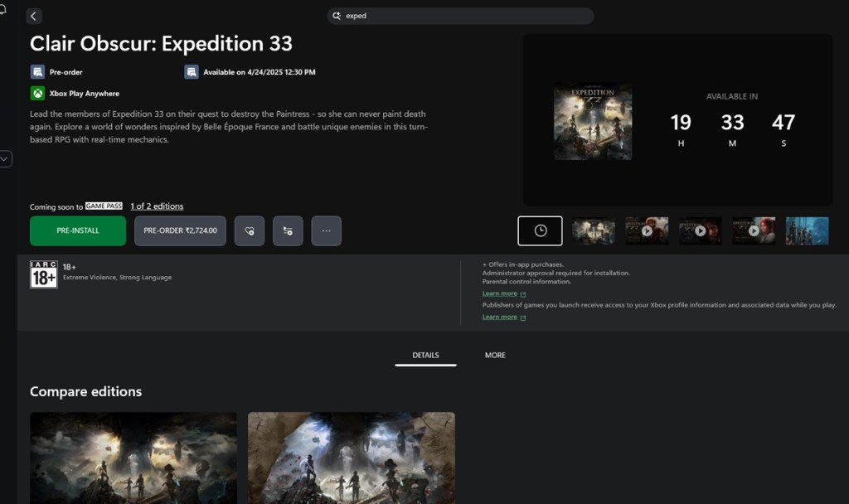
Task: Click the search magnifier icon
Action: pyautogui.click(x=337, y=16)
